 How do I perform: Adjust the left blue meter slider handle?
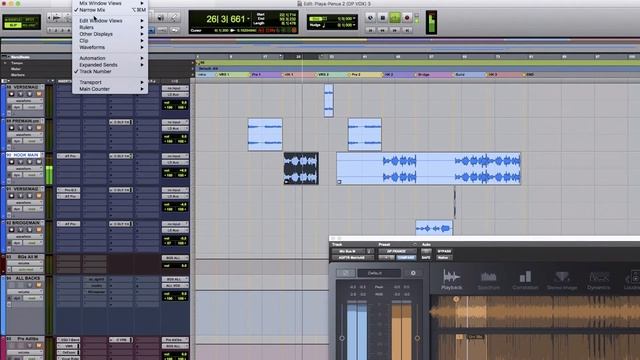(x=342, y=338)
